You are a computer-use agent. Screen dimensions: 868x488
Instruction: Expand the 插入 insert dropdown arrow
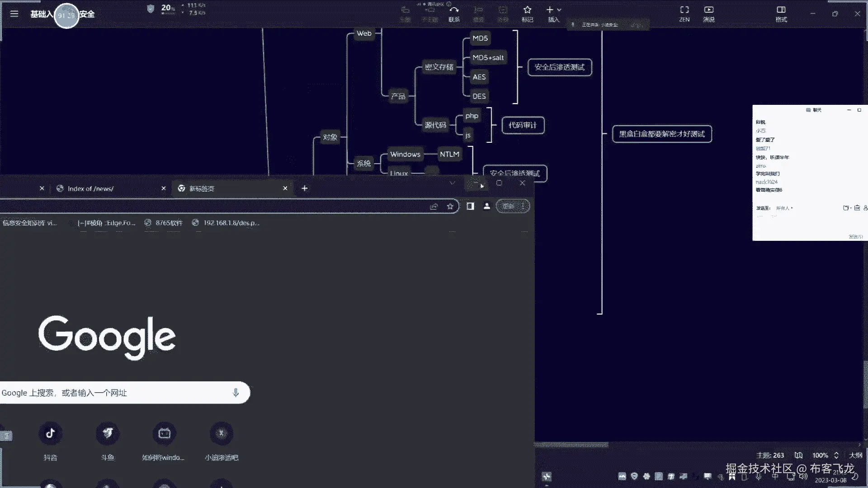tap(560, 9)
